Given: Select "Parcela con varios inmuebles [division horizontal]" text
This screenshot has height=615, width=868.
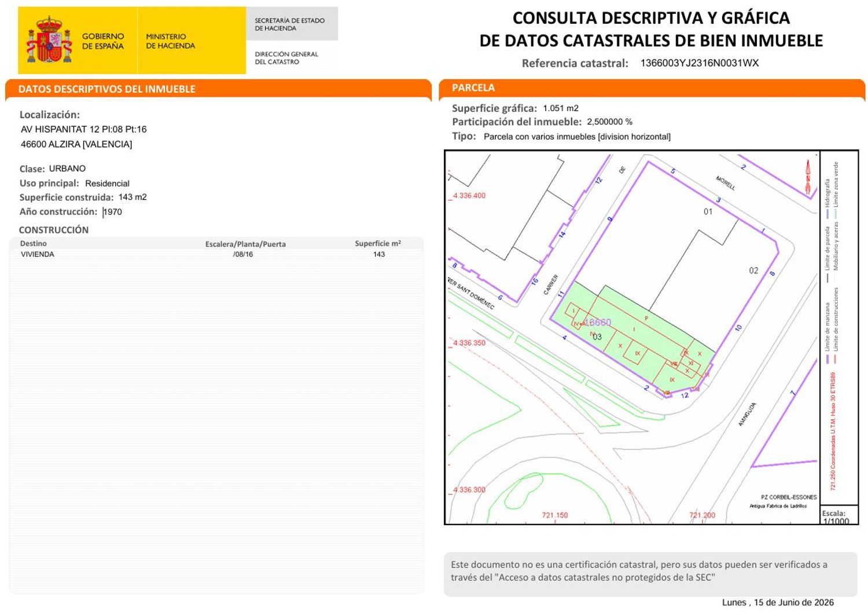Looking at the screenshot, I should tap(577, 137).
